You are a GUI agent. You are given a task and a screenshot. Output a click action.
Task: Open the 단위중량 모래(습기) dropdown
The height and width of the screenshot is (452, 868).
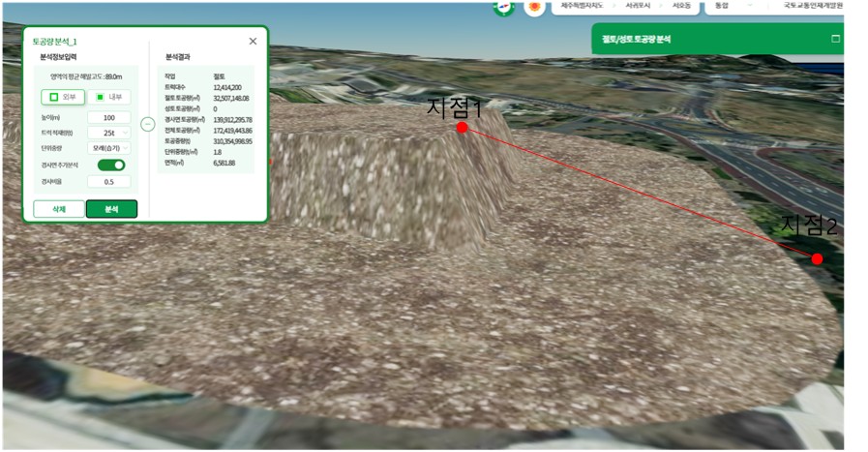pyautogui.click(x=109, y=148)
